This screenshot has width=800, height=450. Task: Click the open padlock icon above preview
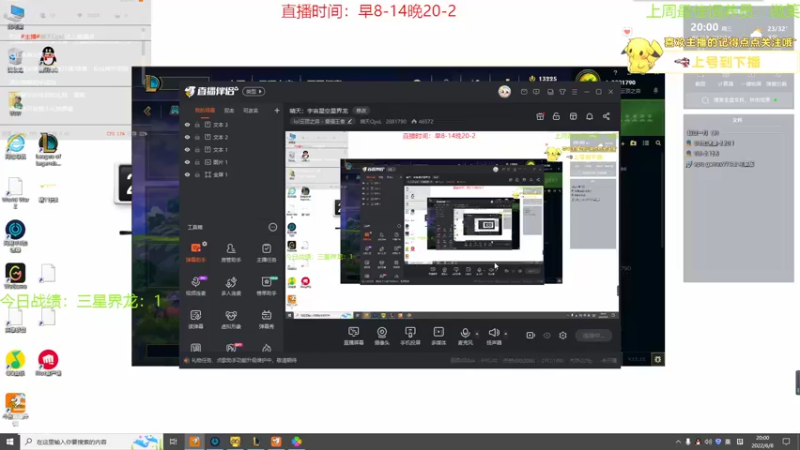(x=556, y=116)
